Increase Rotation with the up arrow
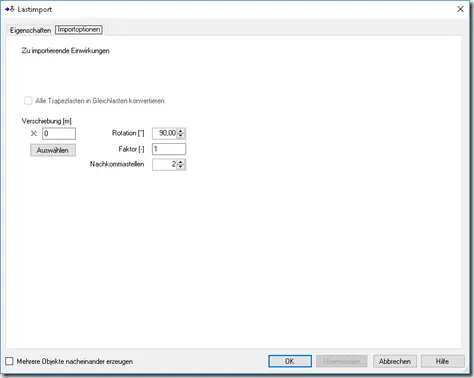The image size is (474, 378). pos(181,131)
